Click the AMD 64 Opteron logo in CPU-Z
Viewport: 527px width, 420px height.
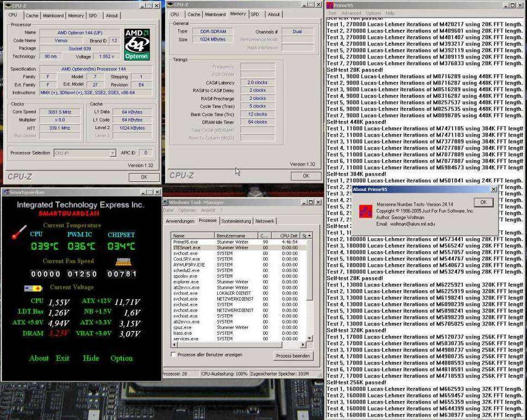click(136, 44)
